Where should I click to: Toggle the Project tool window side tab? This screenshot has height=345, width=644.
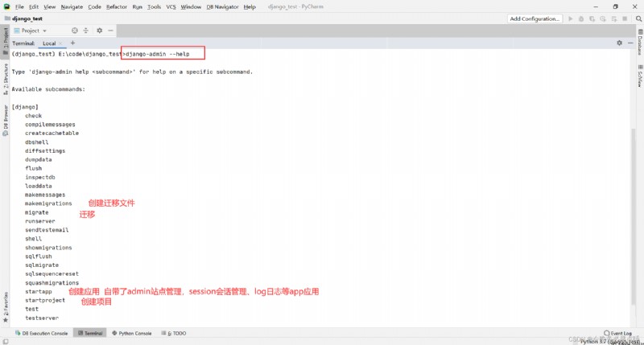6,40
